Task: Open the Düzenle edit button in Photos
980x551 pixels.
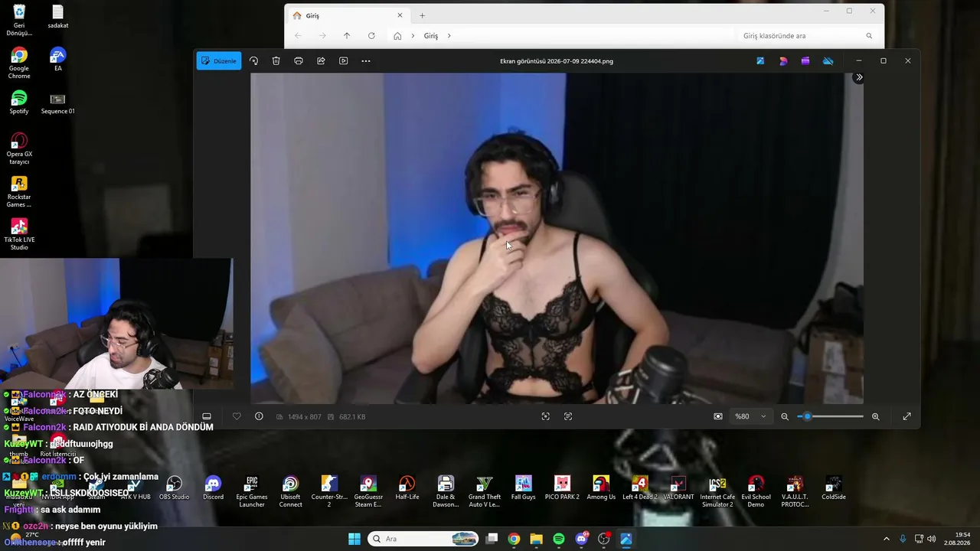Action: (219, 61)
